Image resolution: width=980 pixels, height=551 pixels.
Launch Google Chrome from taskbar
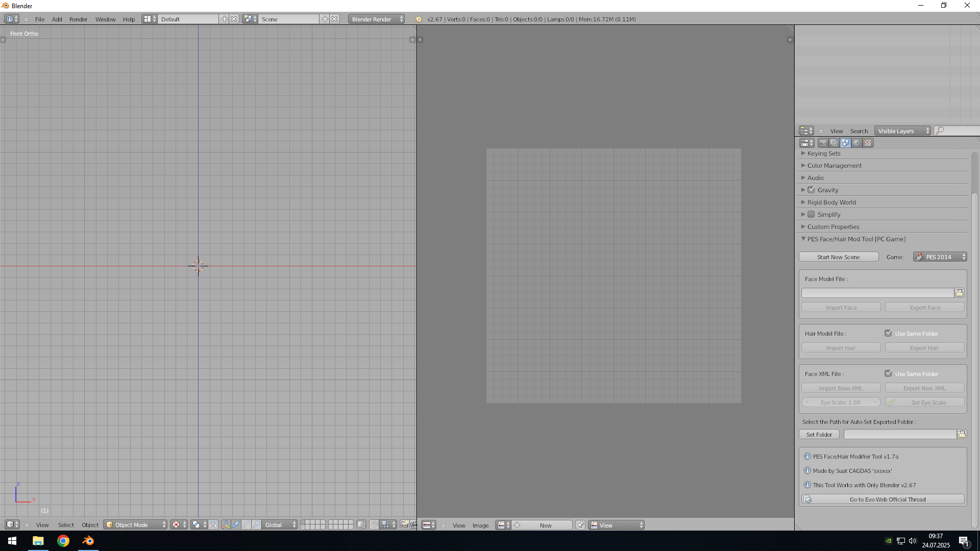click(63, 541)
